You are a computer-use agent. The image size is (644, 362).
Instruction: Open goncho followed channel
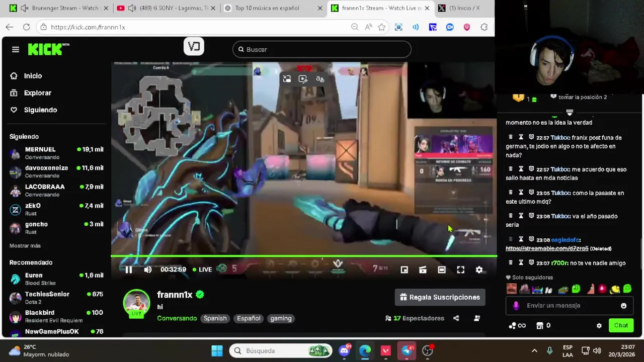(56, 228)
